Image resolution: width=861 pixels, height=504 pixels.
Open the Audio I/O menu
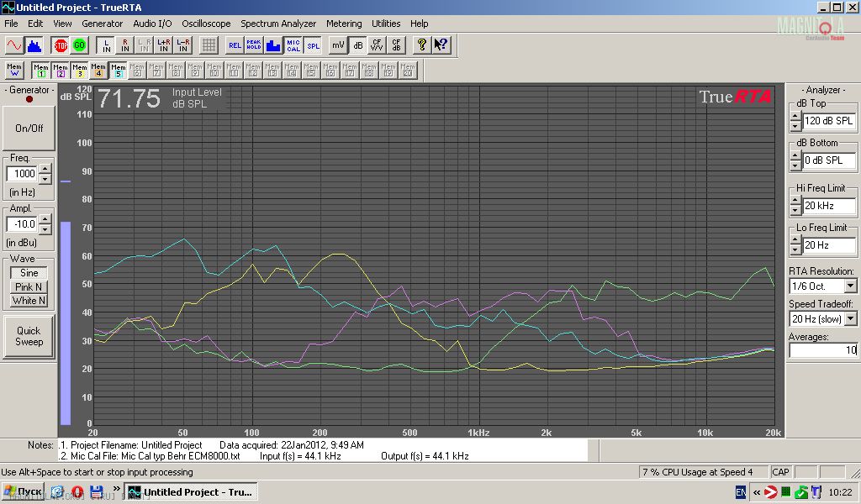pyautogui.click(x=152, y=24)
